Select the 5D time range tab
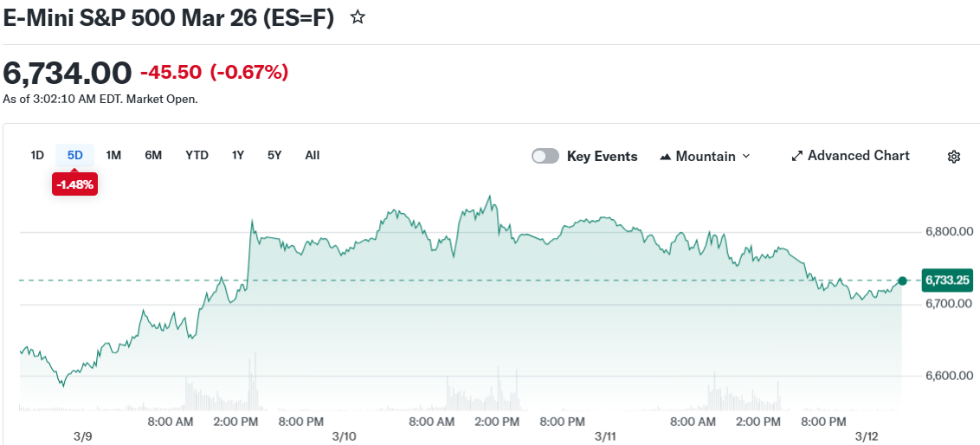This screenshot has height=445, width=980. tap(75, 156)
